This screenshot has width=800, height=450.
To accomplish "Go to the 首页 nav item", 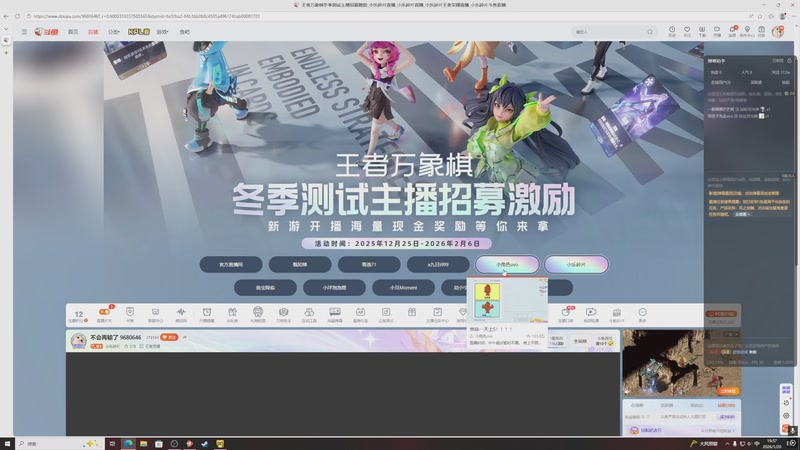I will [73, 32].
